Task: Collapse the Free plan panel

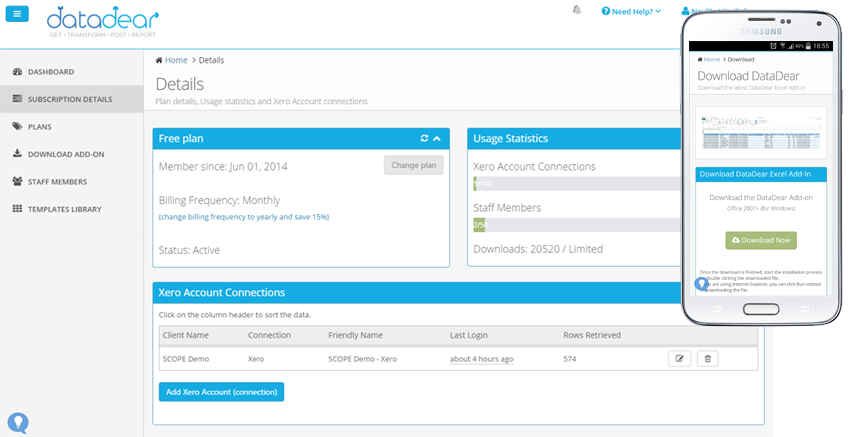Action: 437,139
